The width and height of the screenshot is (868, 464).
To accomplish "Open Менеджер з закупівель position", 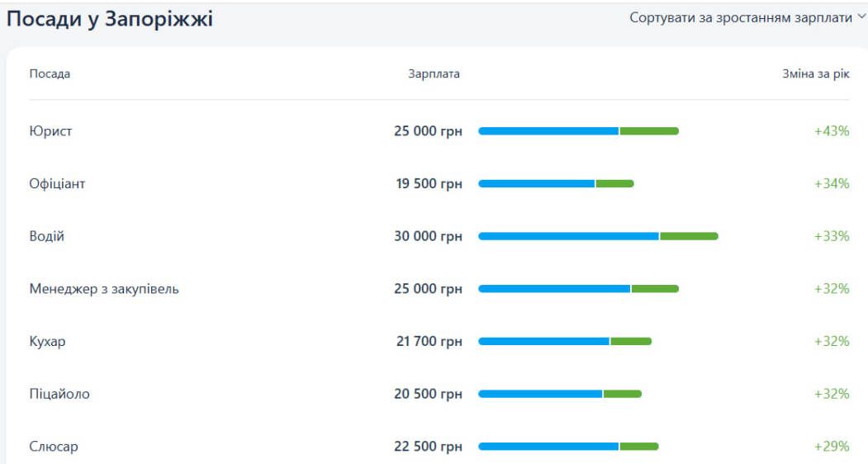I will (104, 289).
